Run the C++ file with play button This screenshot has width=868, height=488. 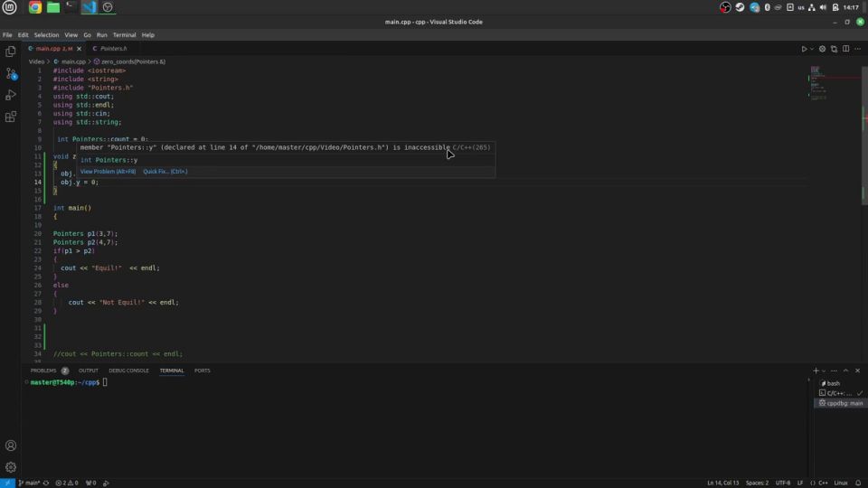804,49
